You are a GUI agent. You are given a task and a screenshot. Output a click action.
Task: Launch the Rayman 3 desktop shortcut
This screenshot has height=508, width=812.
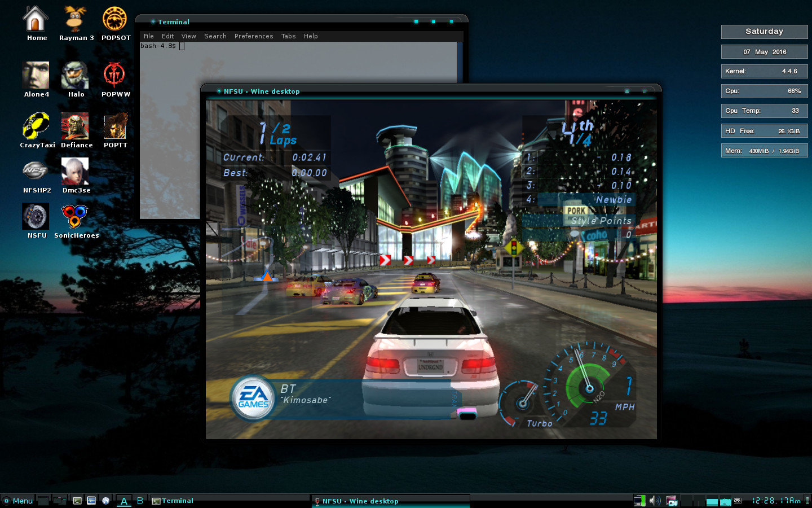click(76, 24)
